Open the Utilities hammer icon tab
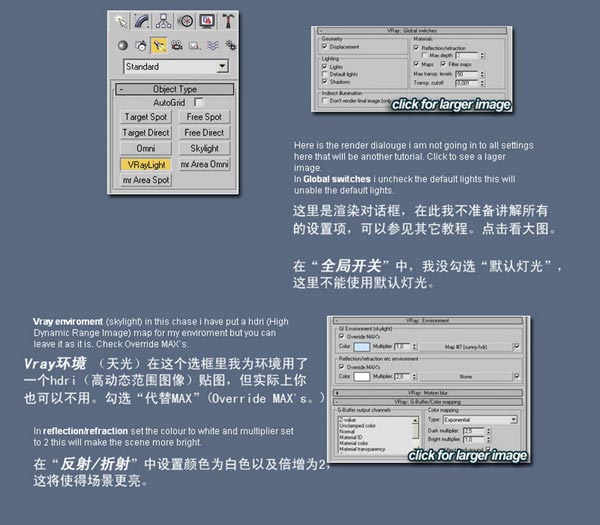The height and width of the screenshot is (525, 600). [229, 21]
